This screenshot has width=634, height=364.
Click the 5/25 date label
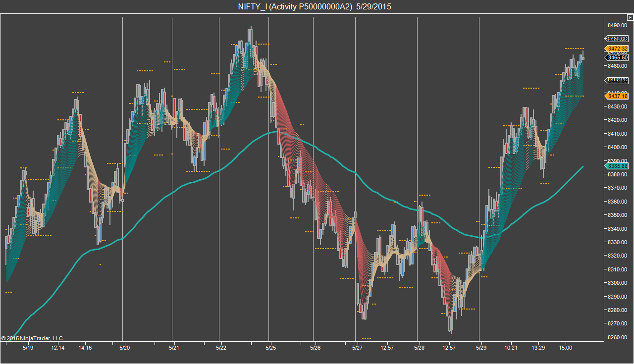coord(270,348)
